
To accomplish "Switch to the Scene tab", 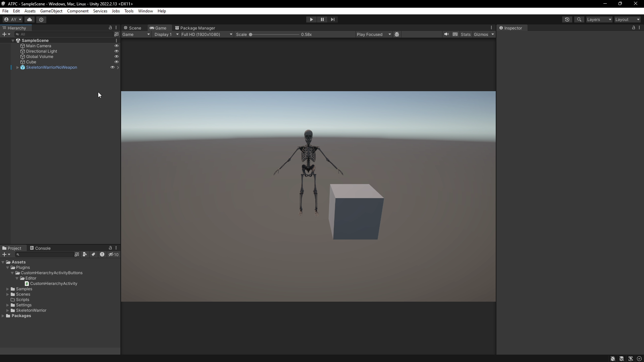I will click(x=135, y=27).
